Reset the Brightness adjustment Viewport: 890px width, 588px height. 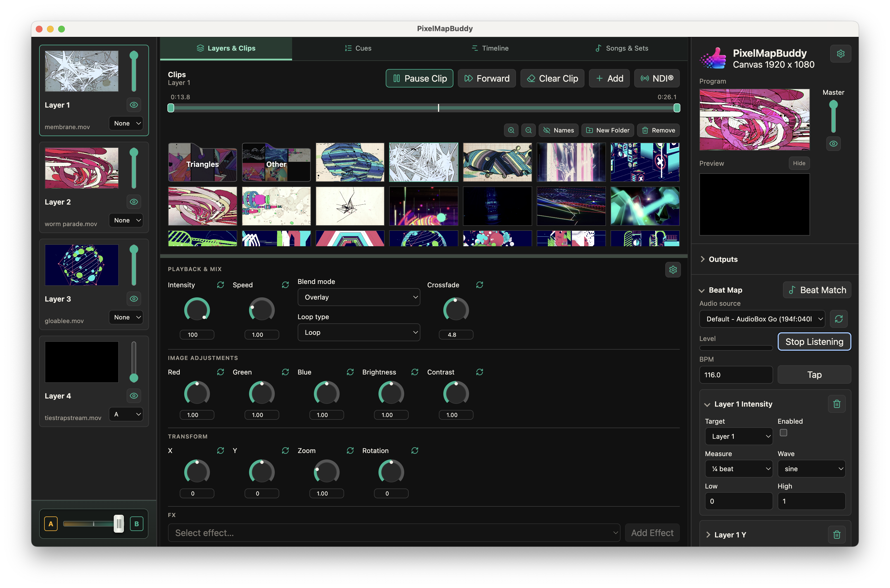[415, 372]
